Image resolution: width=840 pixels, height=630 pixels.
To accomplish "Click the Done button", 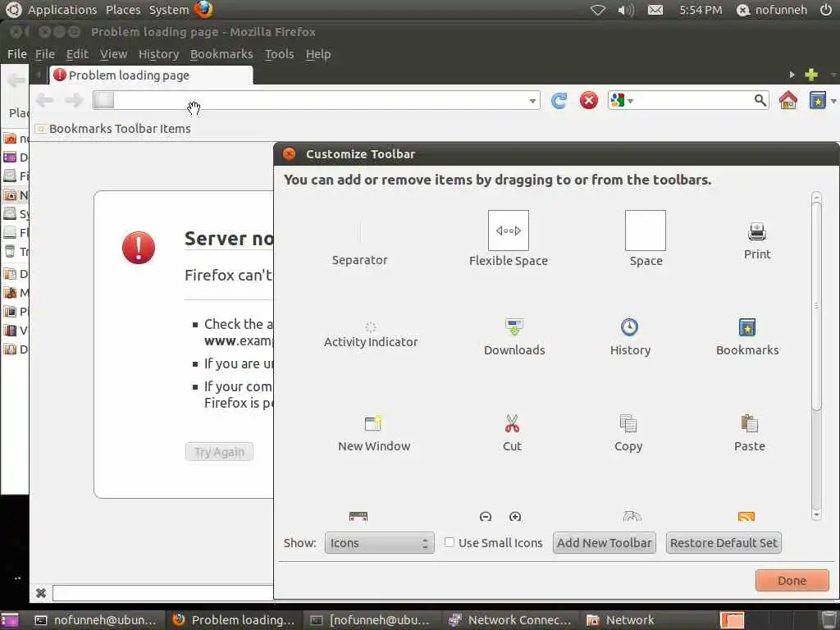I will (x=792, y=580).
